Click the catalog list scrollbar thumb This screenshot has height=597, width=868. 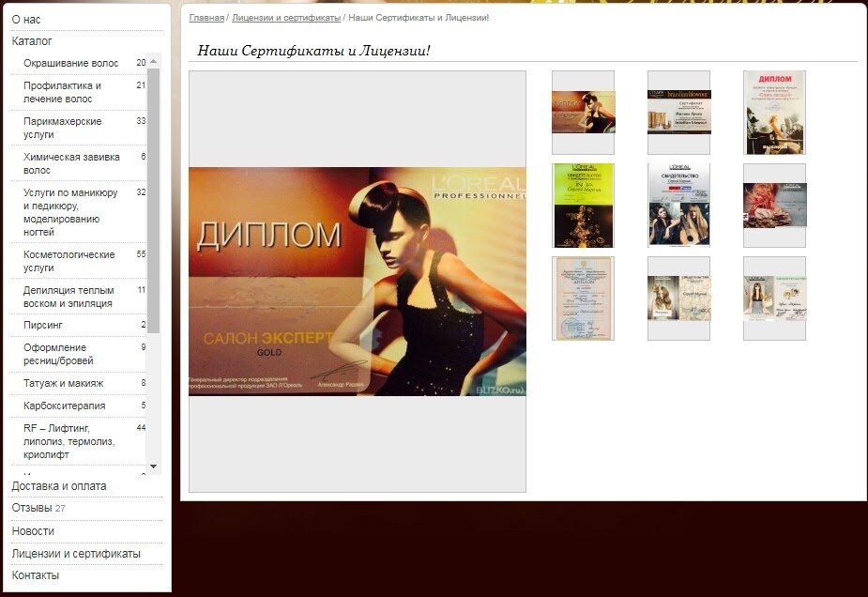tap(153, 201)
